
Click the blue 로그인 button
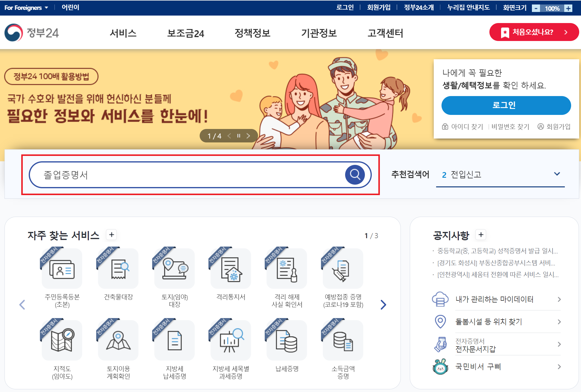506,105
